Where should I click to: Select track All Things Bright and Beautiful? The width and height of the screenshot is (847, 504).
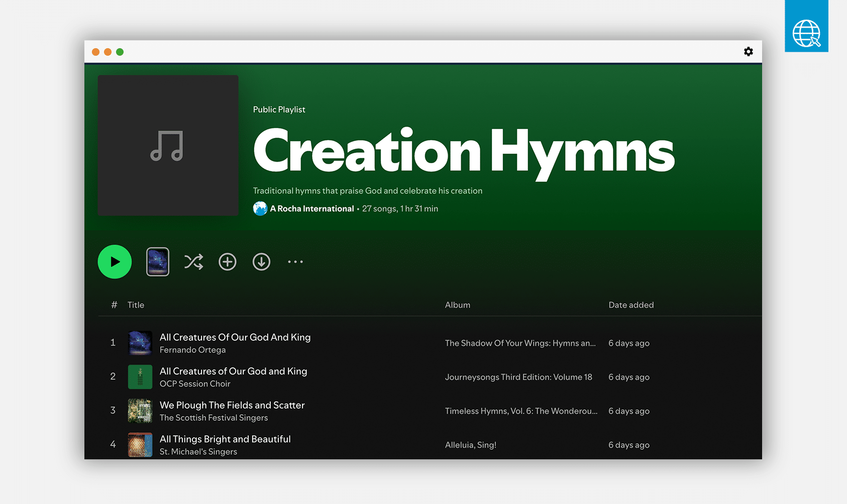point(225,439)
